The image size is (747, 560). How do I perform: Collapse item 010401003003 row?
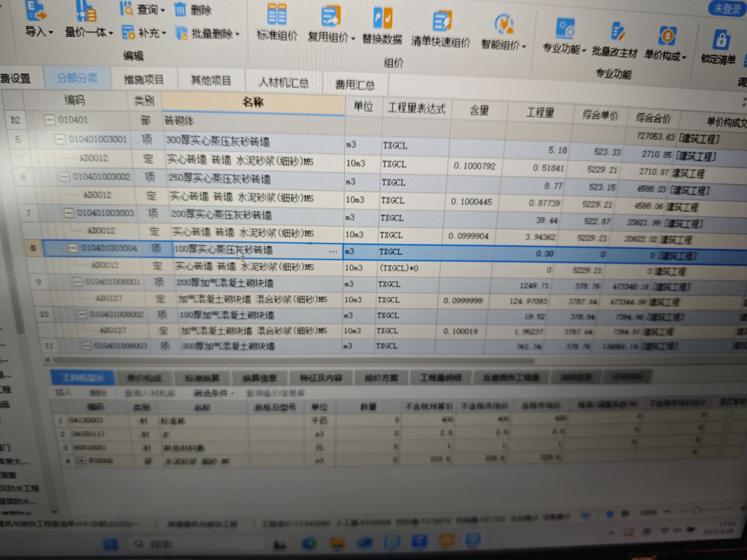coord(69,213)
